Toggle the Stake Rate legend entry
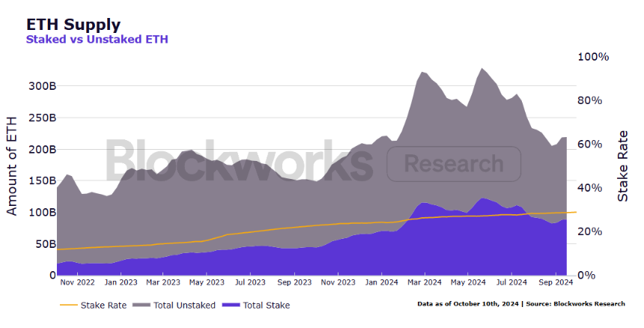The image size is (644, 328). pyautogui.click(x=94, y=306)
